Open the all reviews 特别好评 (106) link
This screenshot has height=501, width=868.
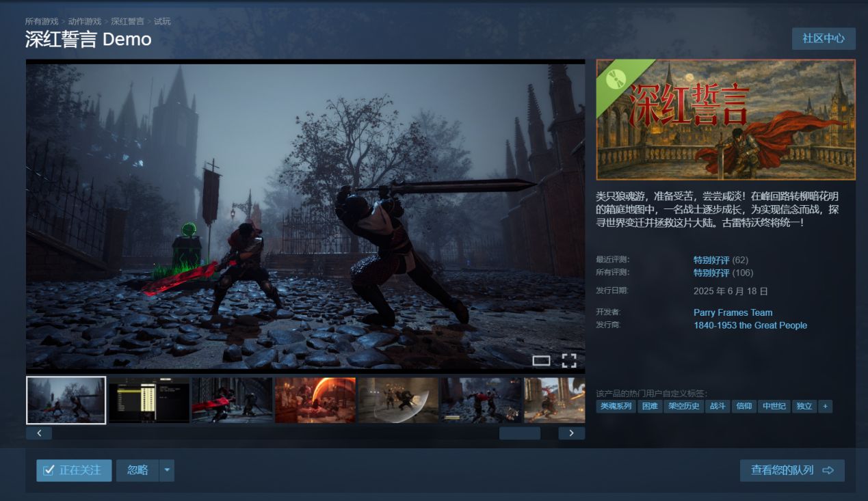[x=723, y=273]
